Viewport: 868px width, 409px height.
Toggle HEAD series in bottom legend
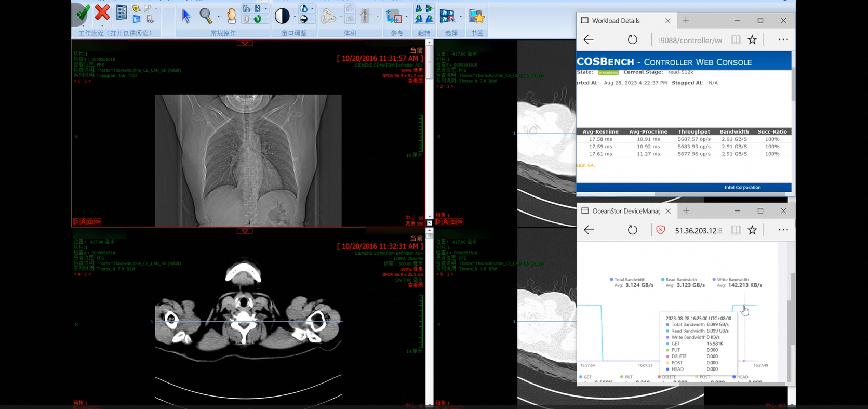[x=740, y=377]
